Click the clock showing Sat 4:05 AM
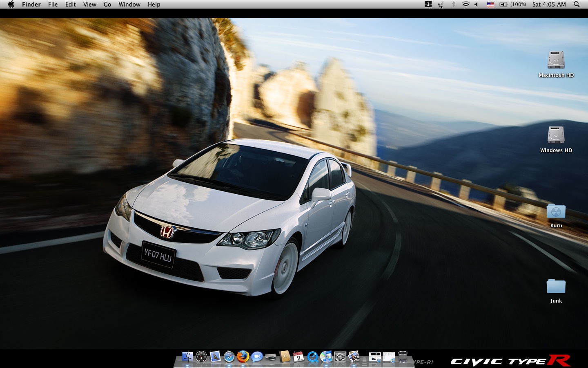 (549, 4)
